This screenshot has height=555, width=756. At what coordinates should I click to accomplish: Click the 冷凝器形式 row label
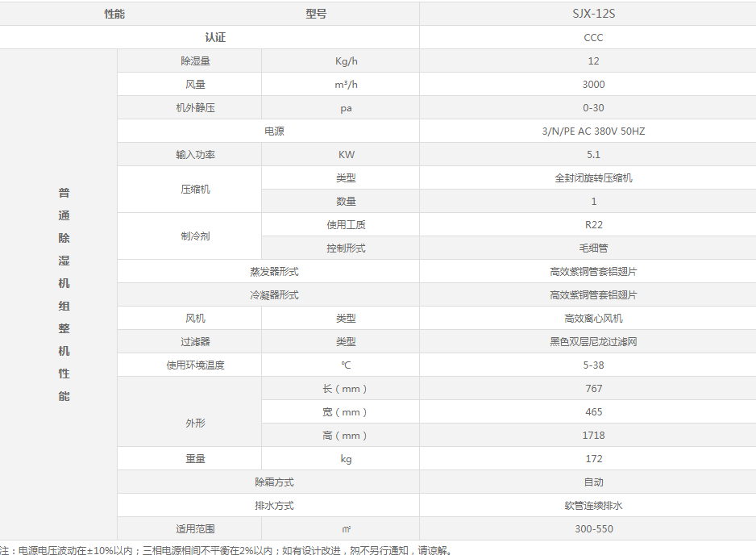point(274,295)
